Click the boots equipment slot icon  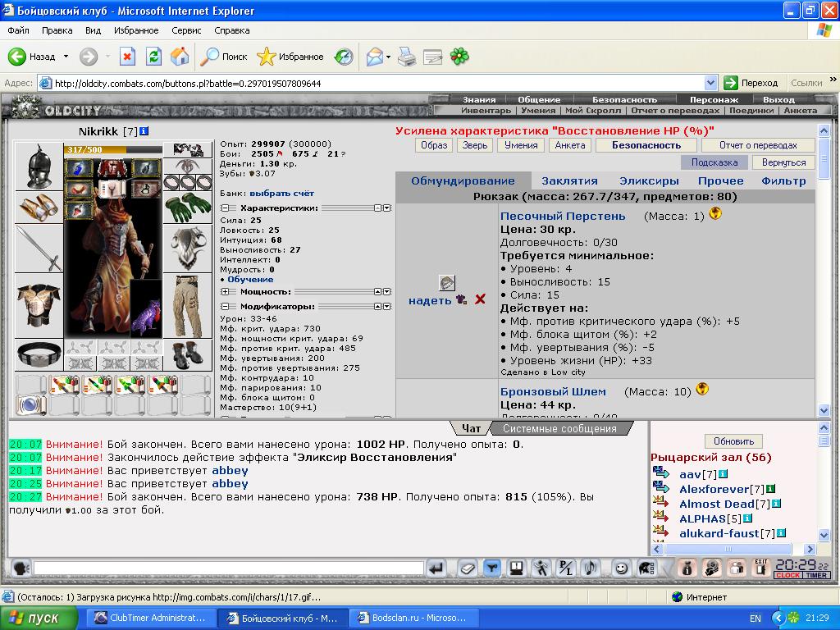click(x=188, y=354)
